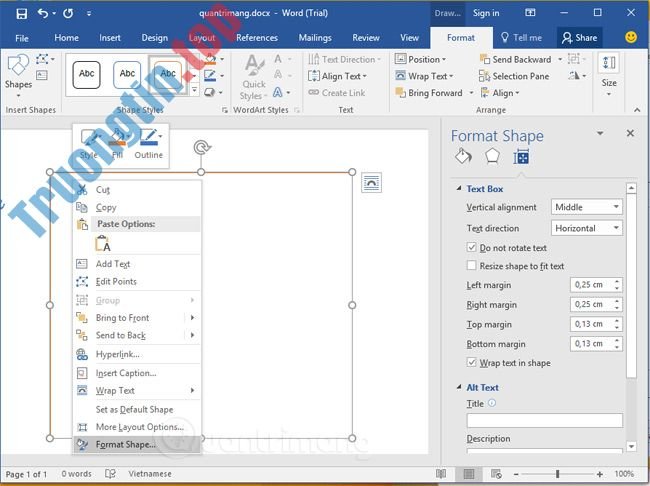Increase the Left margin value with spinner
Image resolution: width=650 pixels, height=486 pixels.
(x=617, y=282)
